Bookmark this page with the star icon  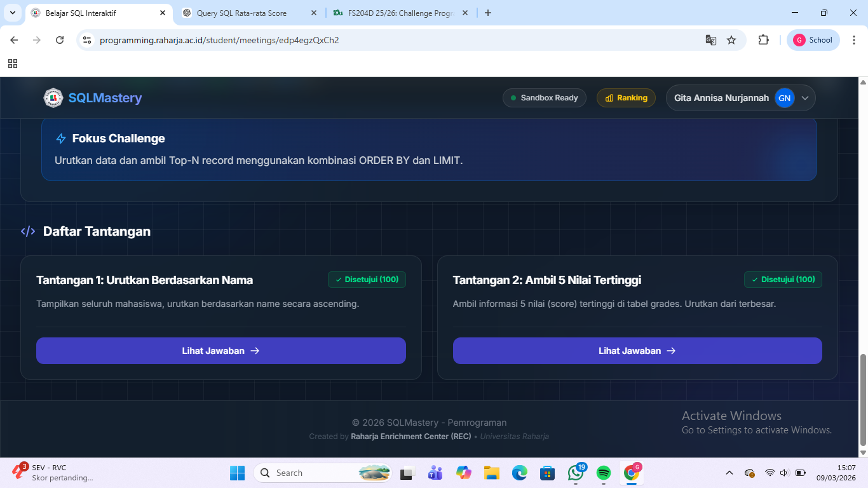(x=731, y=40)
